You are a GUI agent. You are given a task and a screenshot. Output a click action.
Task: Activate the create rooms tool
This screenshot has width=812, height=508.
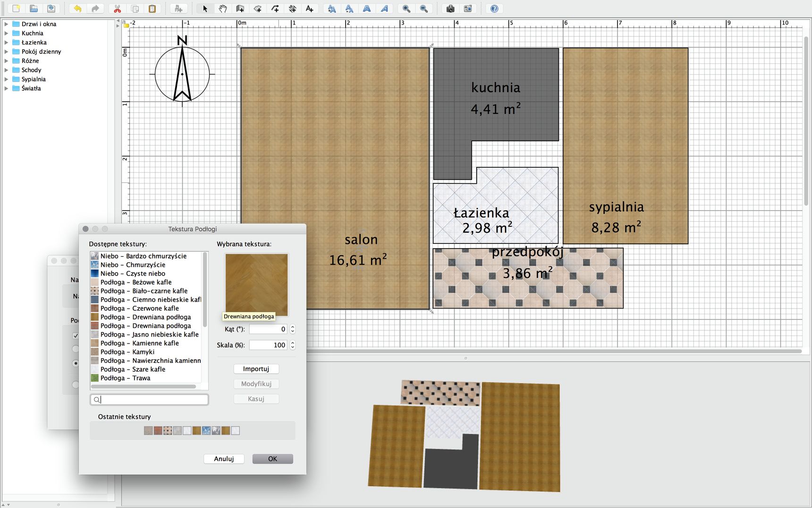tap(258, 9)
